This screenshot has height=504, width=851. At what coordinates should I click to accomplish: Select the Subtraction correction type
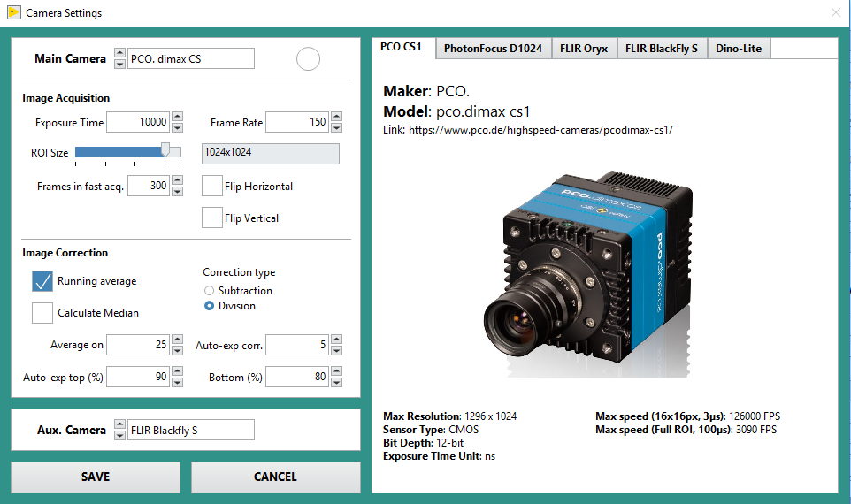tap(209, 291)
